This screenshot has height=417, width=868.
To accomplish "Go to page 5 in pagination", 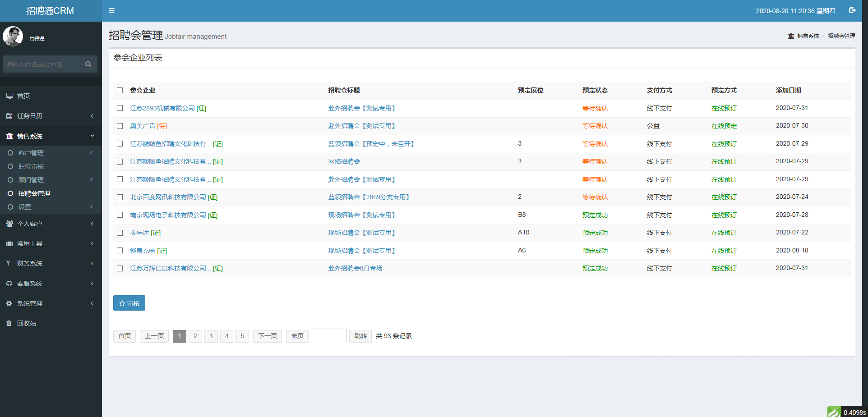I will pos(242,336).
